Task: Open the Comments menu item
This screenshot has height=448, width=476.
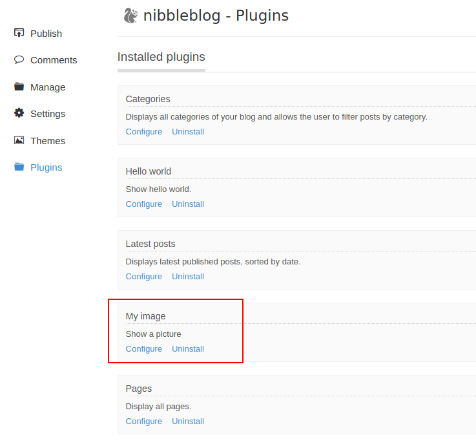Action: pyautogui.click(x=54, y=60)
